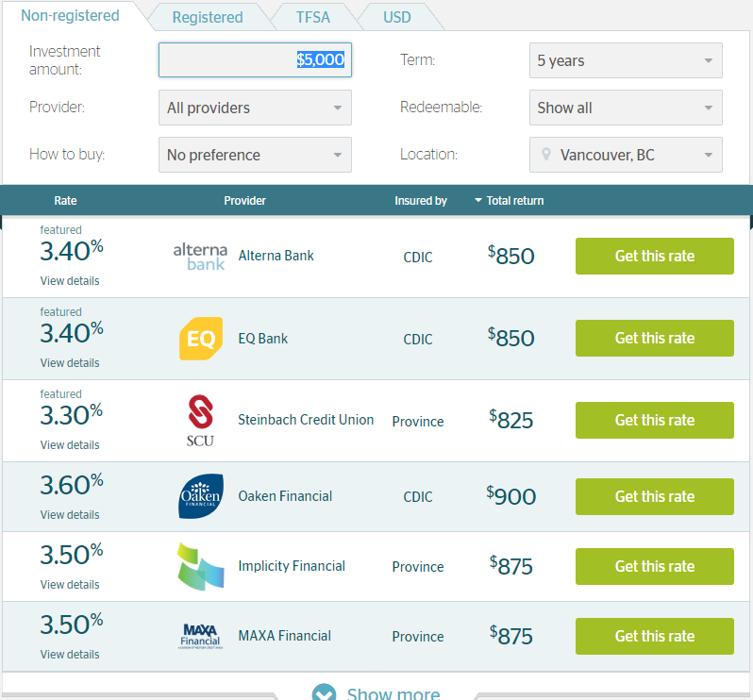View details for EQ Bank rate

click(70, 363)
